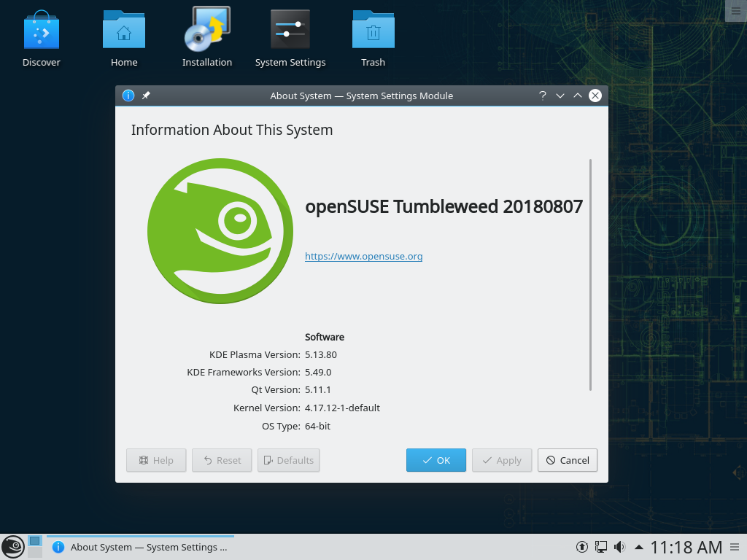The height and width of the screenshot is (560, 747).
Task: Click the 11:18 AM clock
Action: point(686,547)
